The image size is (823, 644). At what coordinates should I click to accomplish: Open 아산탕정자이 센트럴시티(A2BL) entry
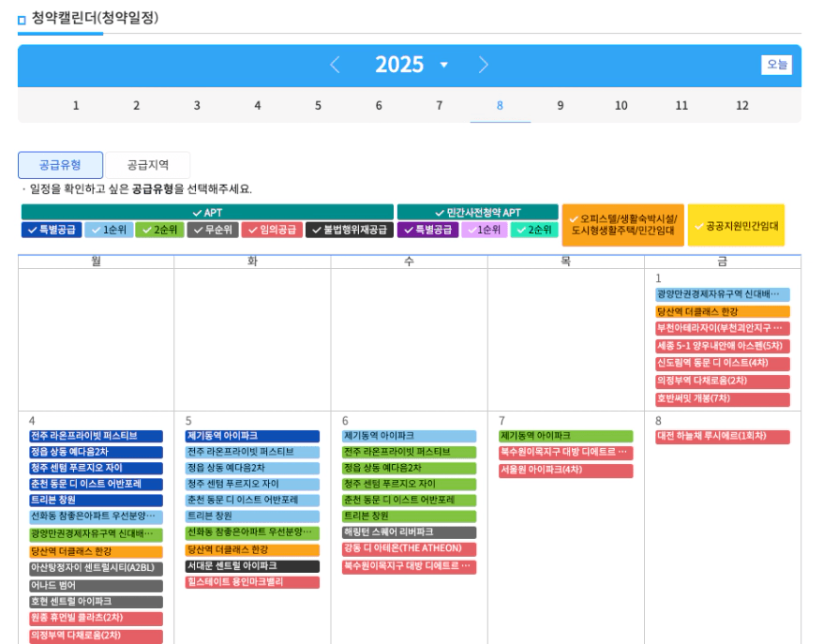(96, 568)
